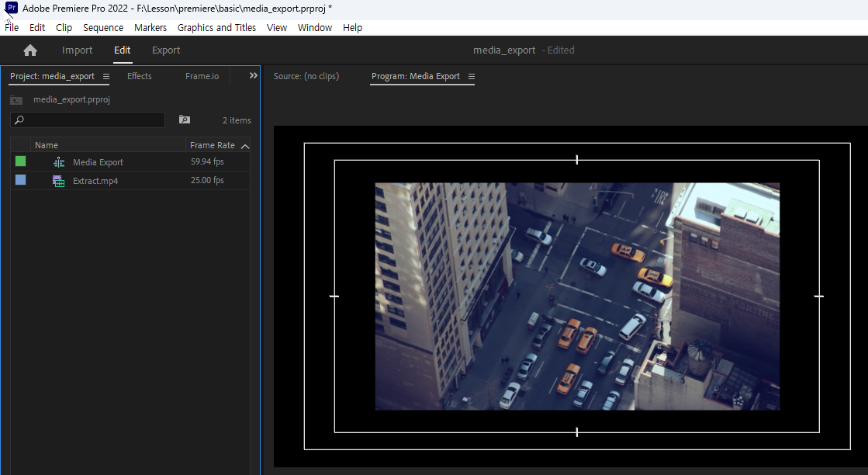Click the blue label swatch for Extract.mp4
This screenshot has height=475, width=868.
(x=20, y=180)
